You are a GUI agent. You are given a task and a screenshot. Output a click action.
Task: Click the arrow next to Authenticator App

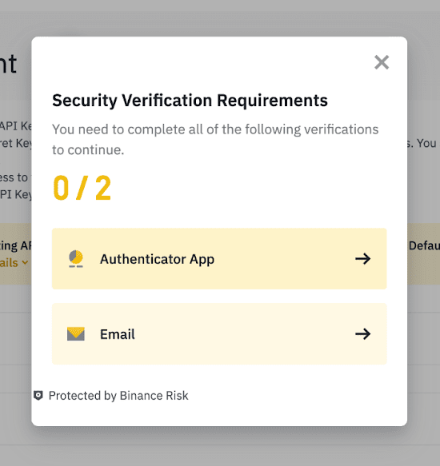tap(363, 259)
